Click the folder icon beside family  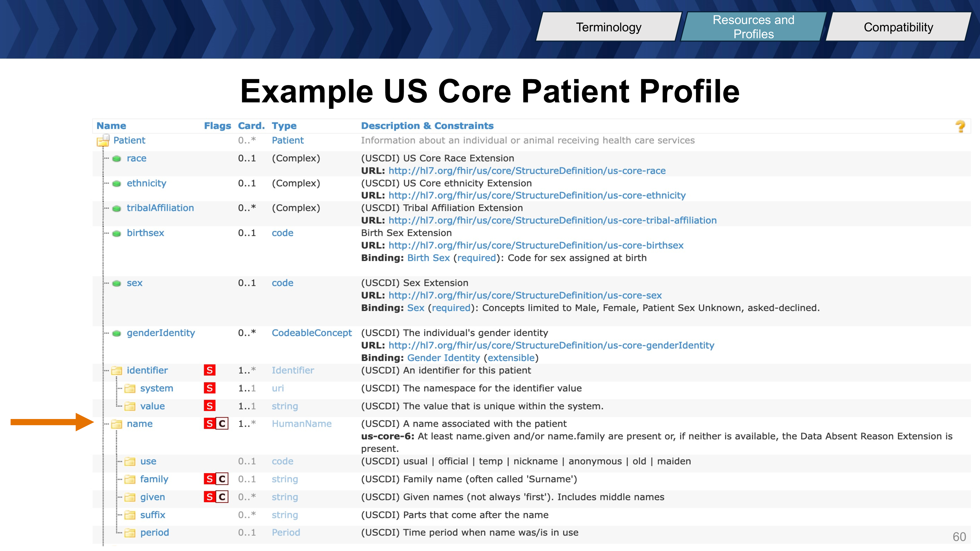[130, 479]
